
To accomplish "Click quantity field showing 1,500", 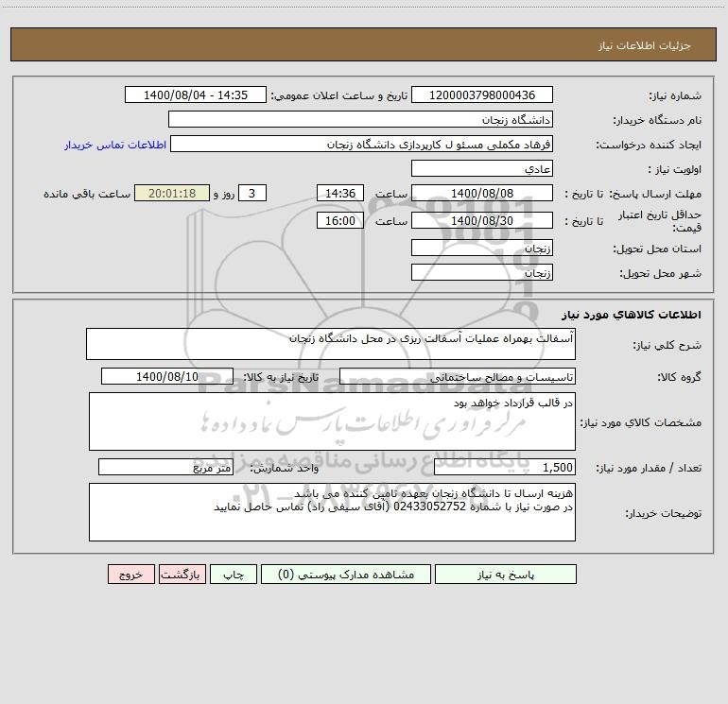I will coord(505,467).
